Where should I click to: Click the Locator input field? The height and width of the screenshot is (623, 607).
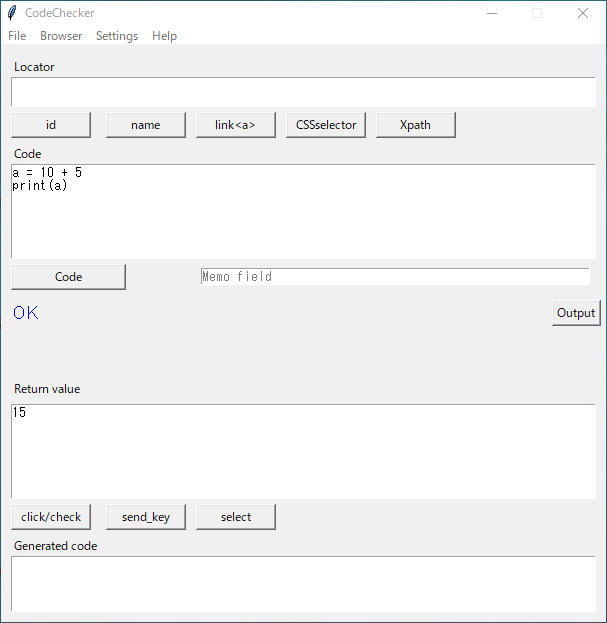pyautogui.click(x=304, y=92)
